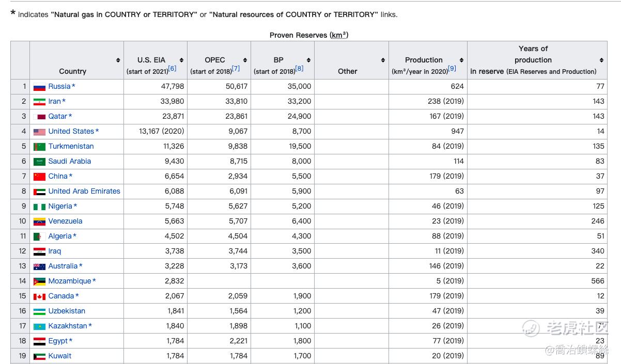Click the United Arab Emirates flag icon
The height and width of the screenshot is (364, 621).
pos(39,192)
